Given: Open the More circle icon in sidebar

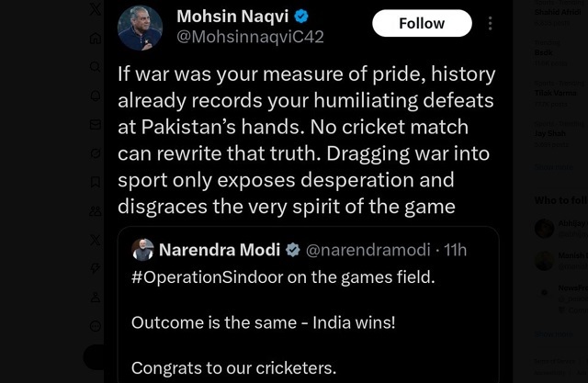Looking at the screenshot, I should 96,326.
